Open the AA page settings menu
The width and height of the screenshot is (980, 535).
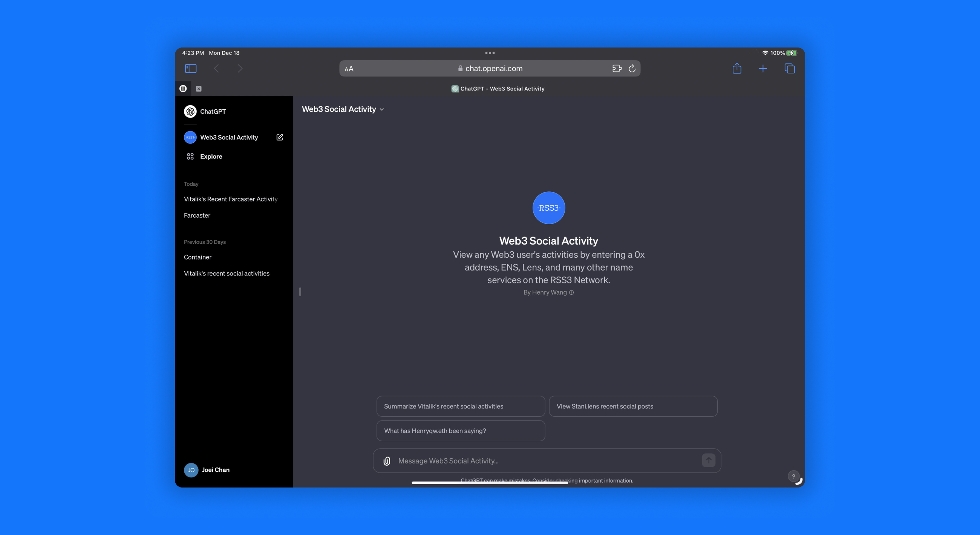pos(349,69)
